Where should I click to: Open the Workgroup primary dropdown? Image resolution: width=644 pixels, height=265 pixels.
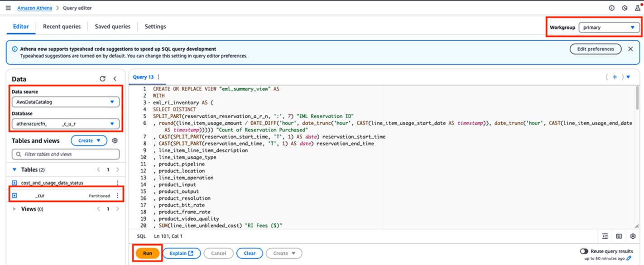point(609,27)
